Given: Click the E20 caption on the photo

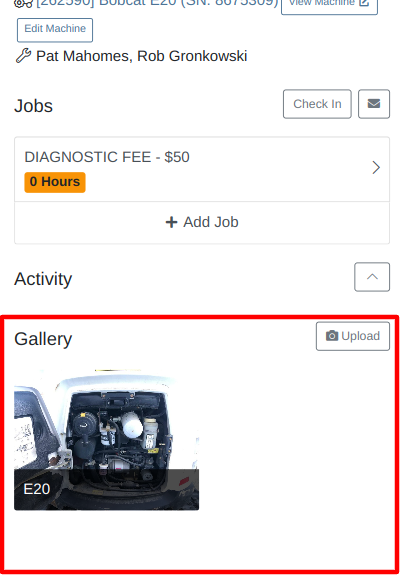Looking at the screenshot, I should click(37, 489).
